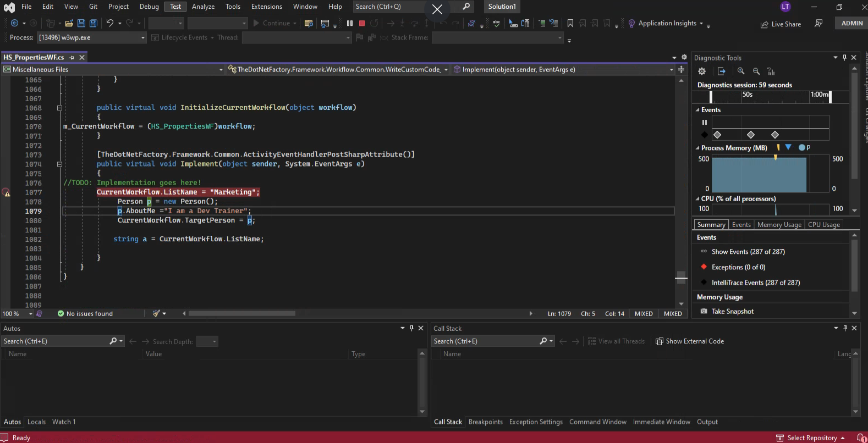Viewport: 868px width, 443px height.
Task: Switch to the Memory Usage tab
Action: click(779, 225)
